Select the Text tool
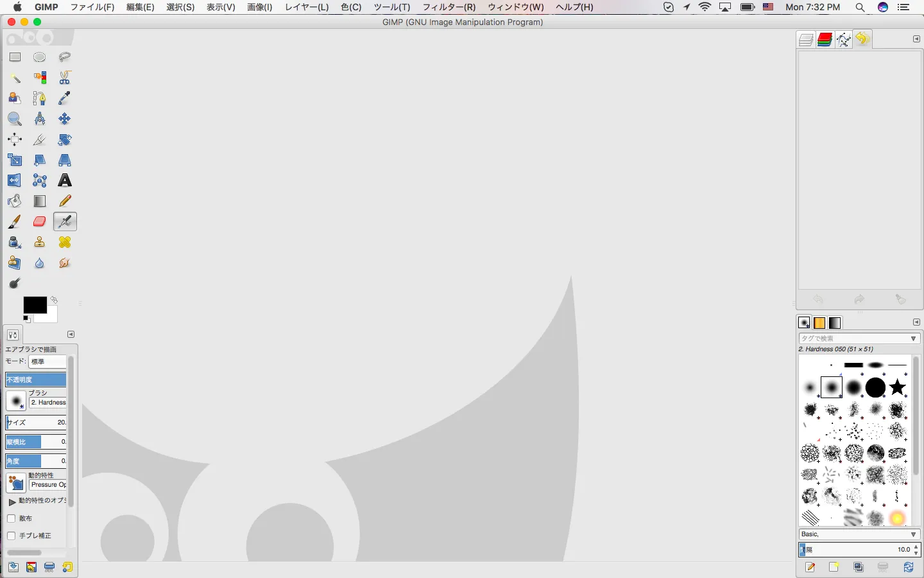Screen dimensions: 924x578 (x=65, y=180)
